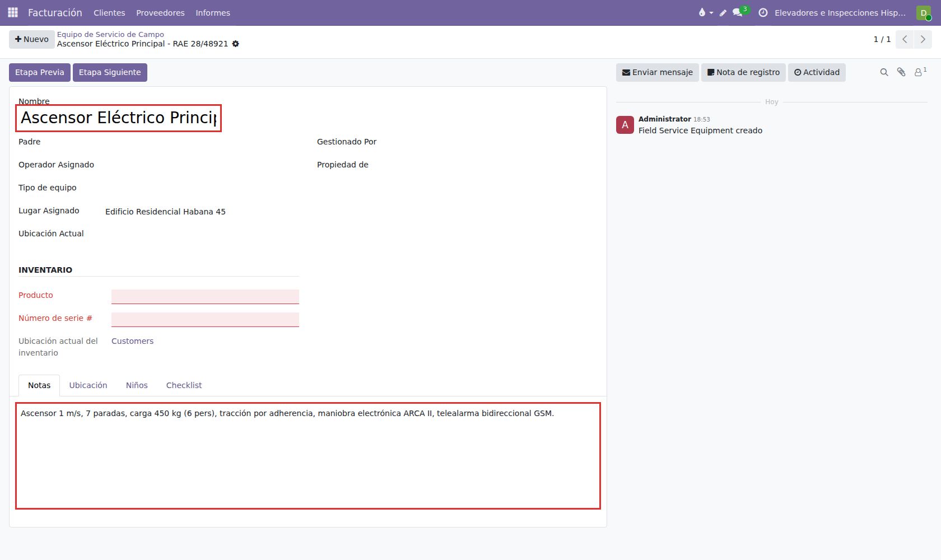Click the Nuevo button
This screenshot has width=941, height=560.
32,39
